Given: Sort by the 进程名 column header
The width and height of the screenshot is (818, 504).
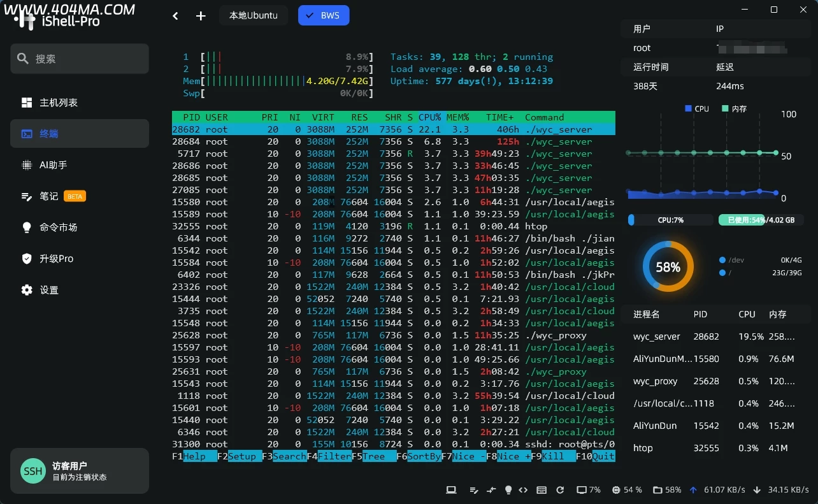Looking at the screenshot, I should click(x=647, y=314).
